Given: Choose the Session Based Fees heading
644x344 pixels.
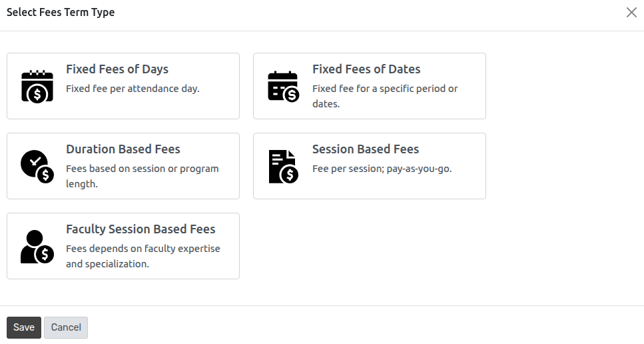Looking at the screenshot, I should pyautogui.click(x=366, y=149).
